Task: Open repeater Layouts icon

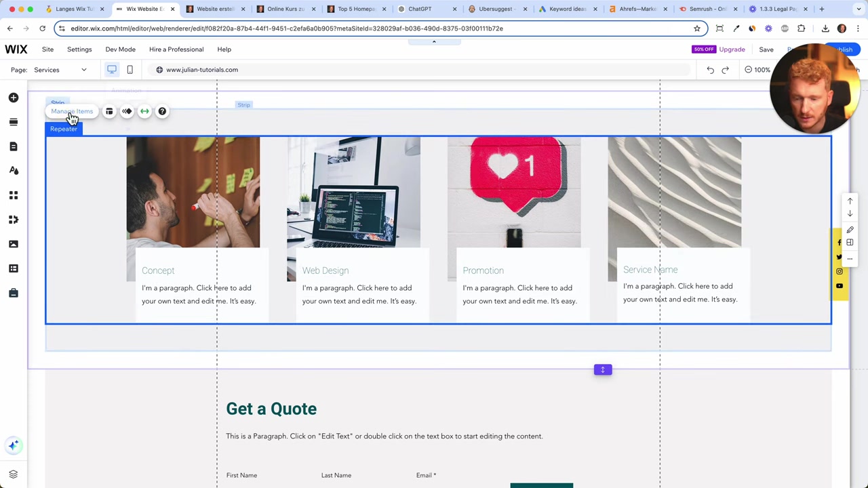Action: point(109,111)
